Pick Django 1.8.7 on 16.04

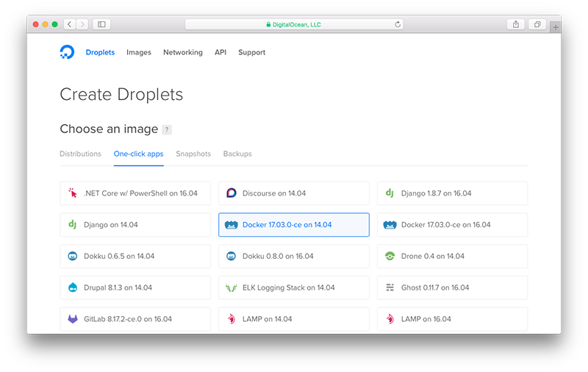click(x=453, y=193)
